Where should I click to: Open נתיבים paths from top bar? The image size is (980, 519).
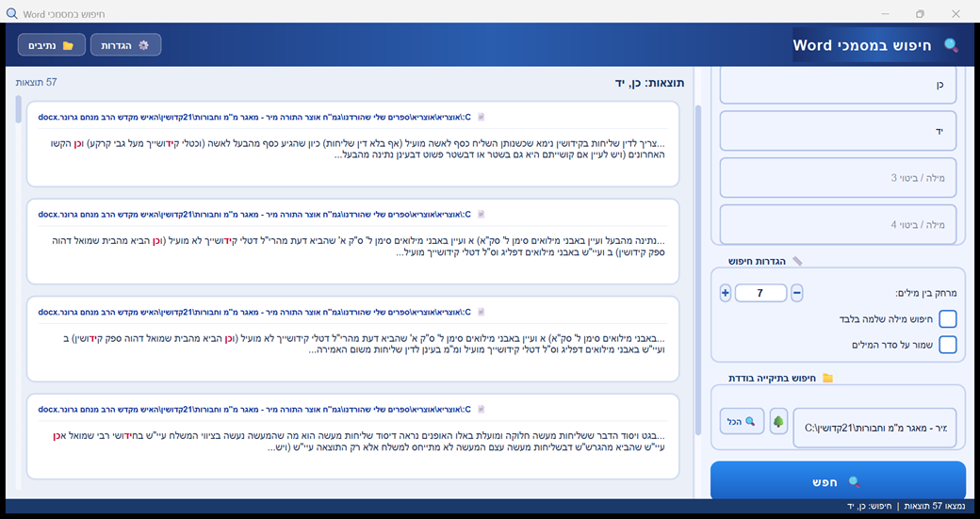[x=52, y=45]
